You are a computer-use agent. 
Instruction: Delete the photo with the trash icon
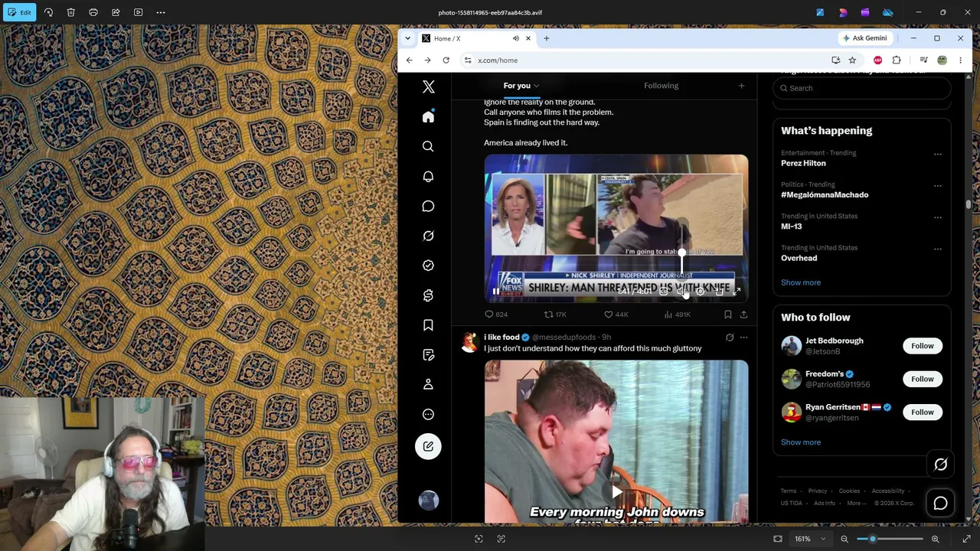pos(70,12)
